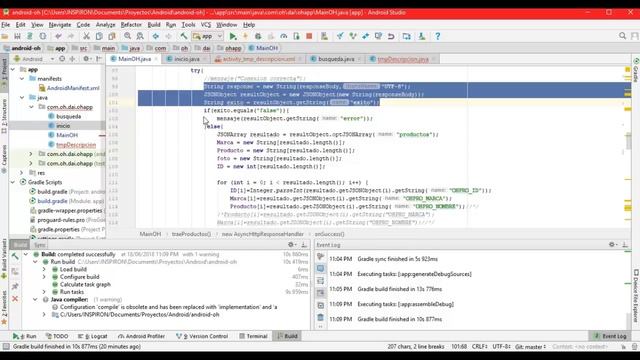Screen dimensions: 640x360
Task: Open the Device File Explorer side tab
Action: pyautogui.click(x=636, y=296)
